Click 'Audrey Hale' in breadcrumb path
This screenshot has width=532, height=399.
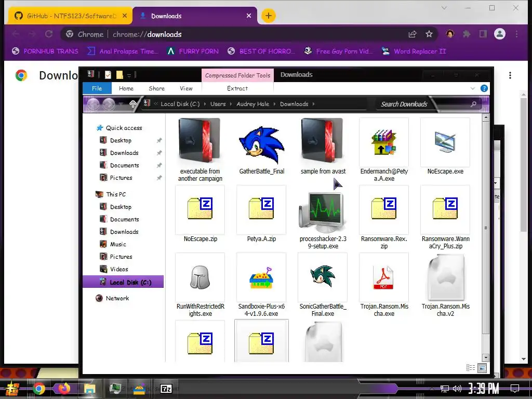point(252,104)
